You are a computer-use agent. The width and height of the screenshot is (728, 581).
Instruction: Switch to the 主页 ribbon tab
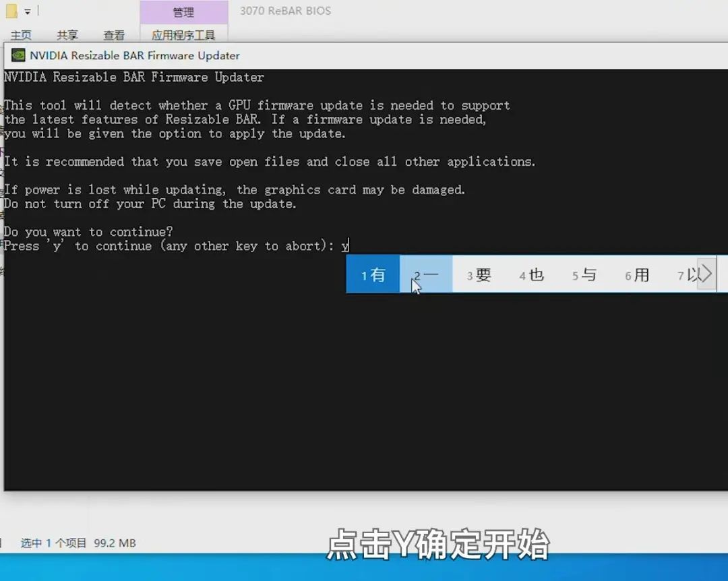(x=21, y=35)
